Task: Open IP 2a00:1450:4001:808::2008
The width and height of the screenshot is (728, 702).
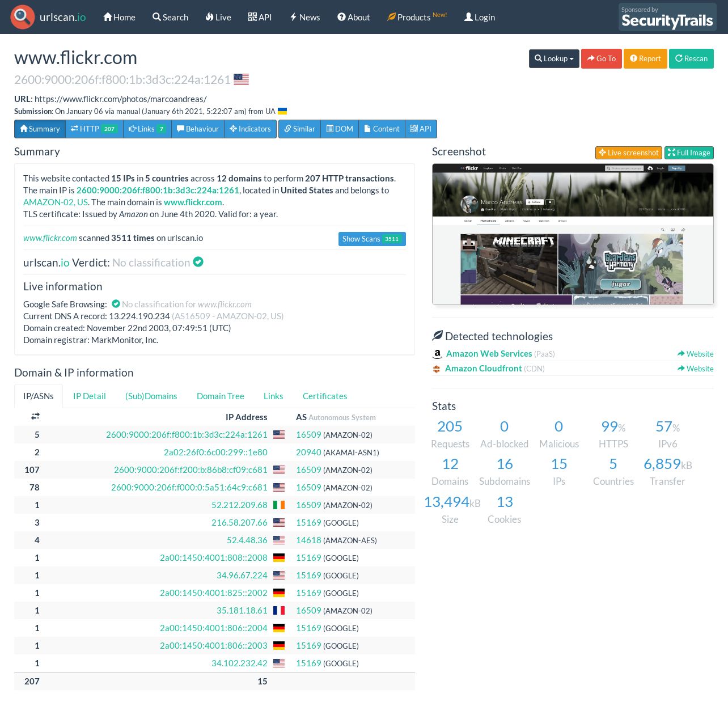Action: [x=214, y=558]
